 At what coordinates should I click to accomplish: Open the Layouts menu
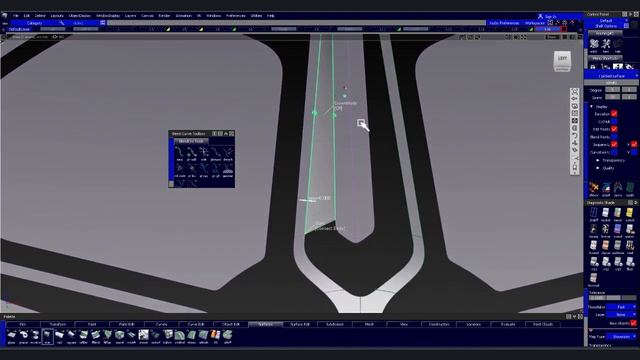pyautogui.click(x=57, y=16)
